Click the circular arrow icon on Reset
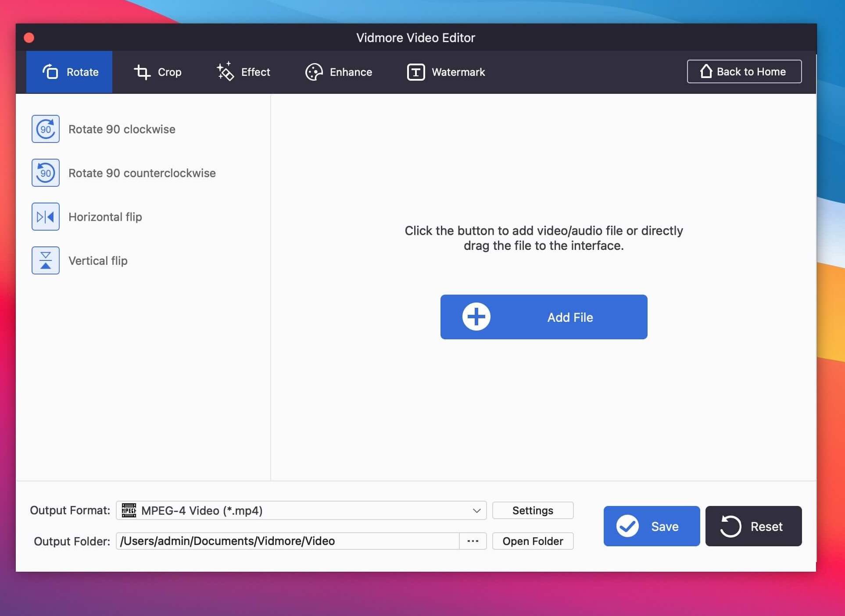845x616 pixels. tap(730, 526)
